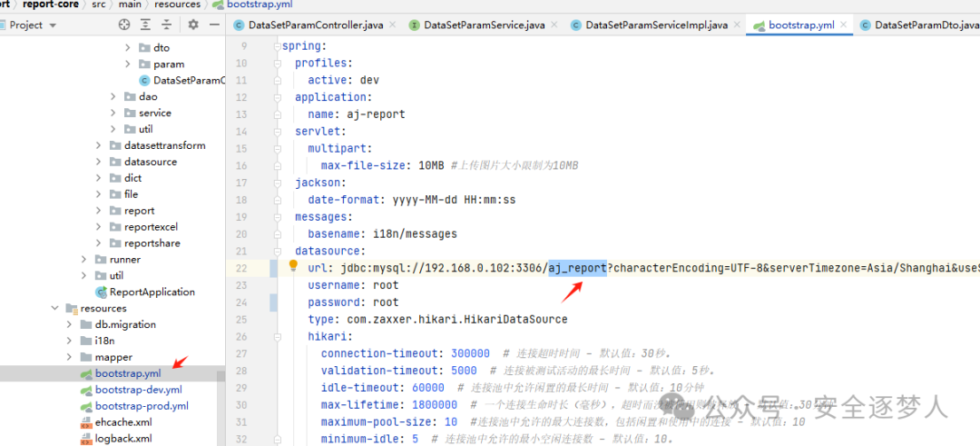This screenshot has height=446, width=980.
Task: Click the highlighted aj_report database name
Action: coord(577,268)
